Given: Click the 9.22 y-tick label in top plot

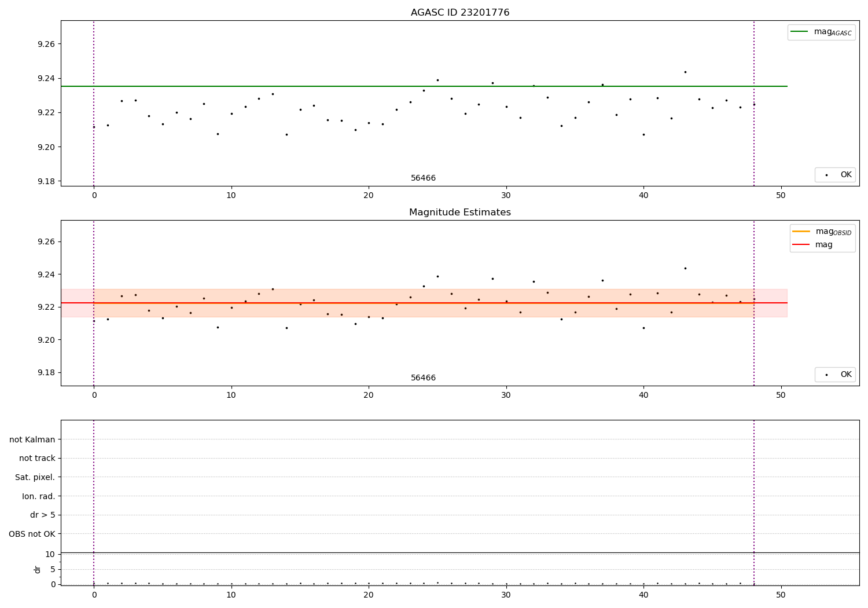Looking at the screenshot, I should (45, 112).
